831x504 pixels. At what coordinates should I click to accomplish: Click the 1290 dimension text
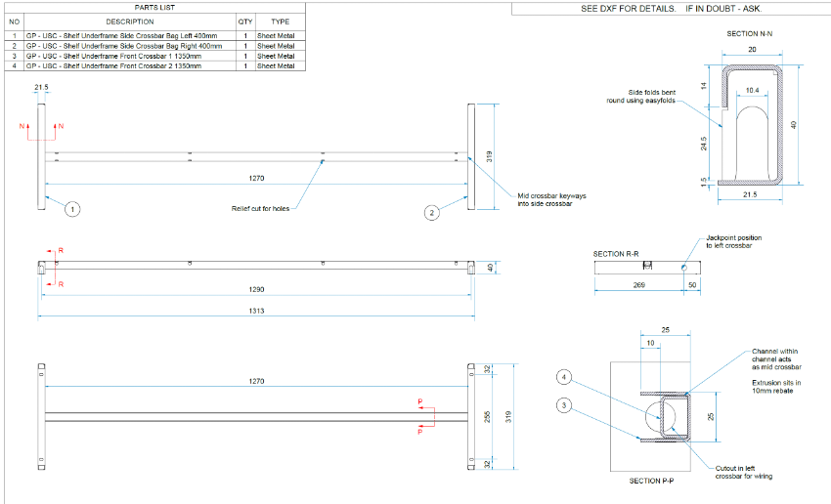click(x=257, y=289)
